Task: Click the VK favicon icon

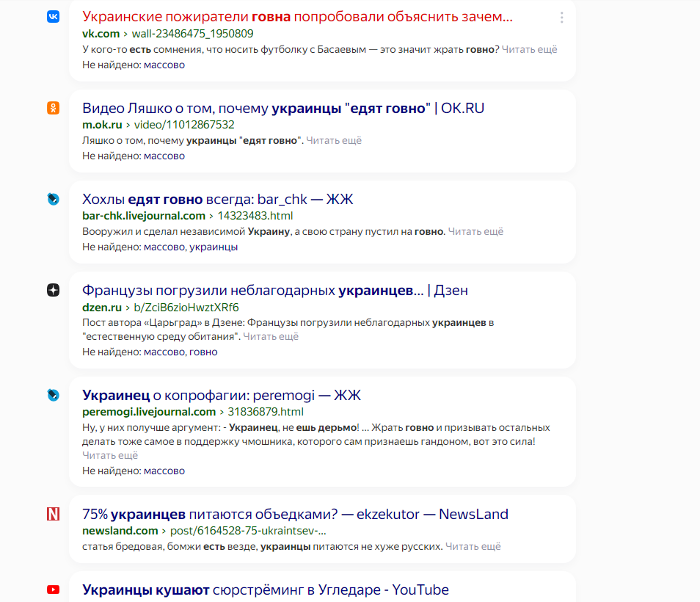Action: pyautogui.click(x=53, y=17)
